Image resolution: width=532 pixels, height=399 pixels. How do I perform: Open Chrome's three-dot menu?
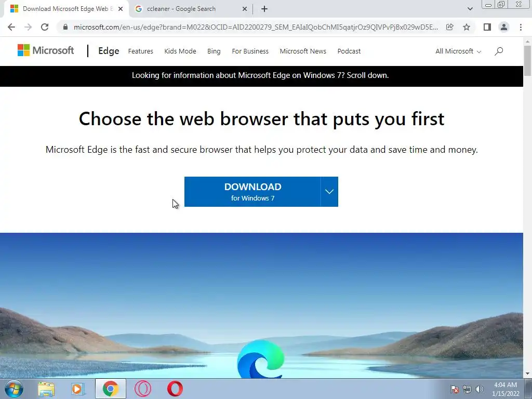pyautogui.click(x=521, y=27)
